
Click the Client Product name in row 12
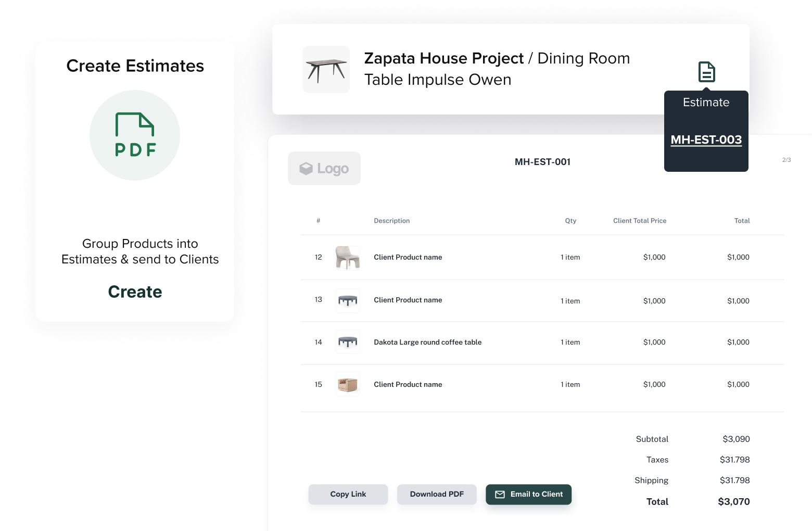(408, 257)
